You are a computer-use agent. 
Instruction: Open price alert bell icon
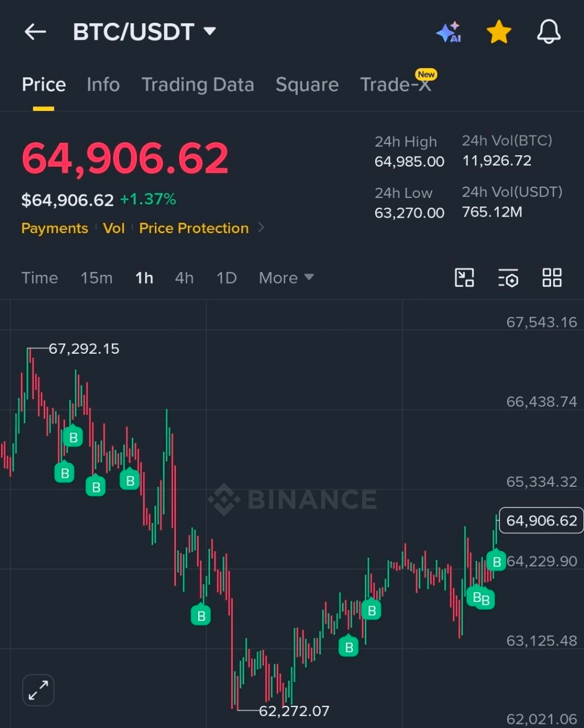[549, 32]
